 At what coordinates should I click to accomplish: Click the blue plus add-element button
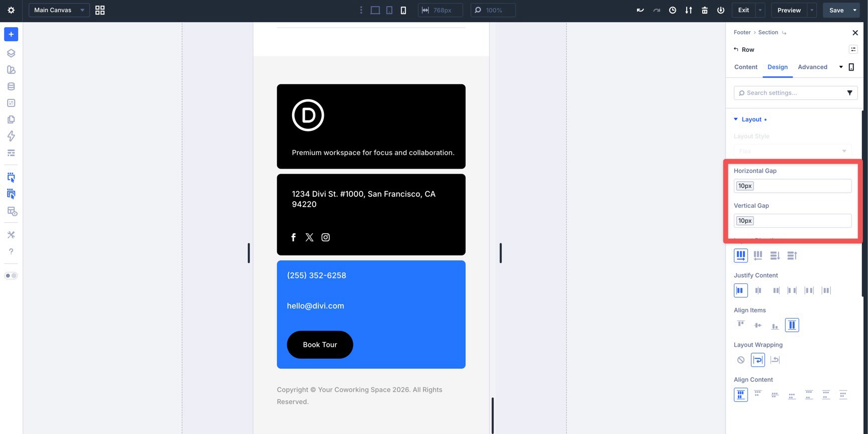tap(11, 34)
